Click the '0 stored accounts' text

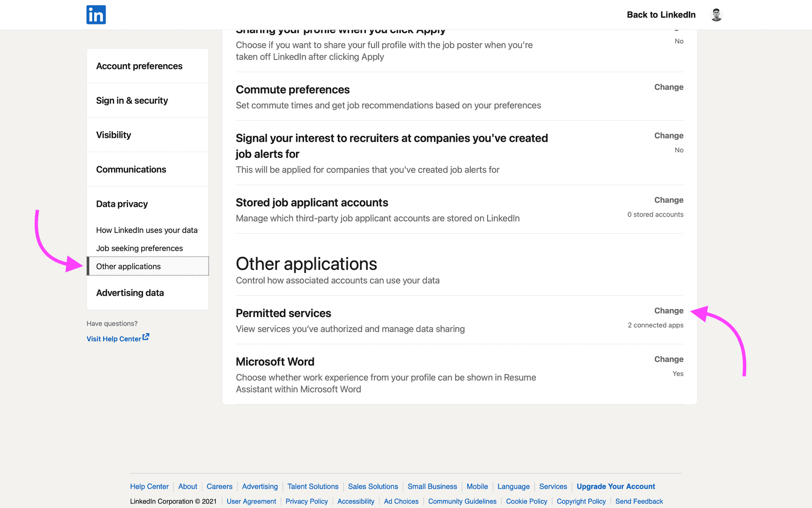(x=655, y=215)
